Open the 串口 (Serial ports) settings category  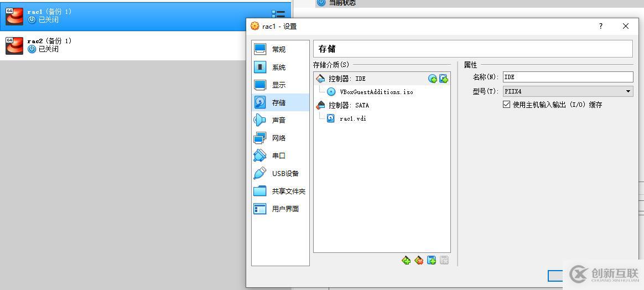tap(280, 156)
